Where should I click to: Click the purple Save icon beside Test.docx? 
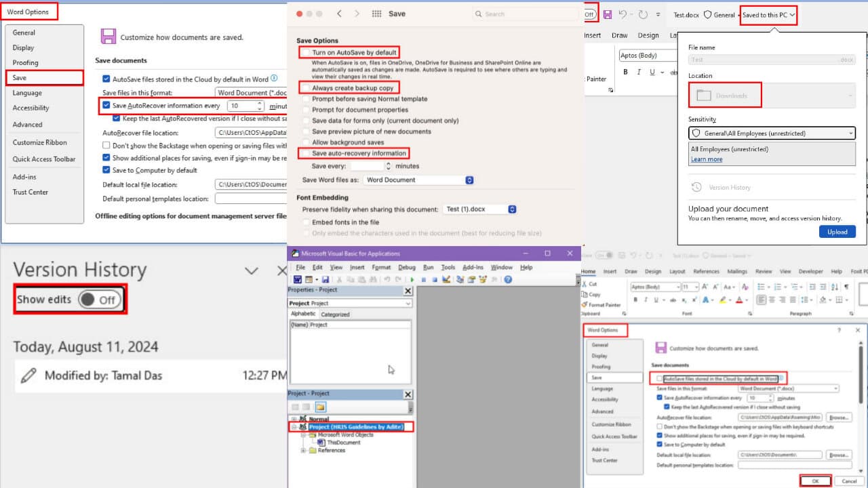coord(608,14)
